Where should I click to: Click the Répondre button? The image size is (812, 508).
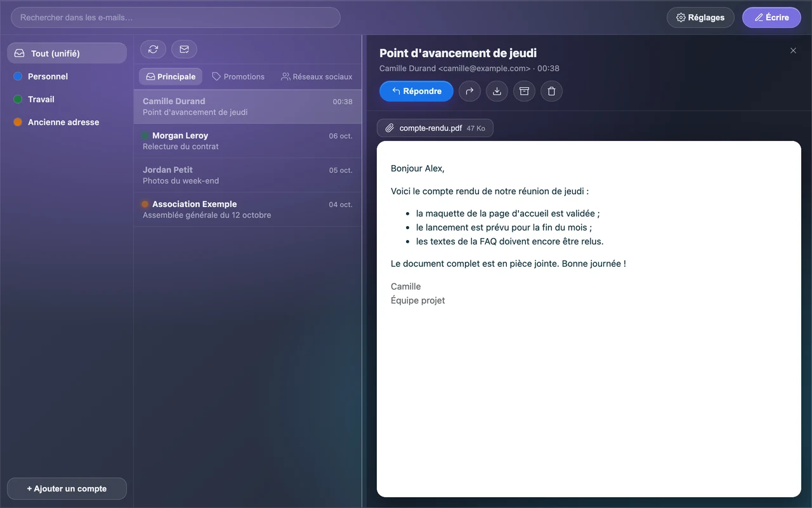tap(416, 91)
